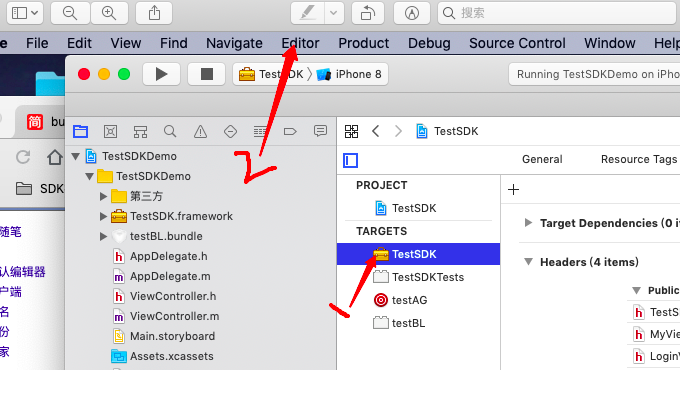Choose the iPhone 8 run destination
The width and height of the screenshot is (680, 409).
click(x=350, y=74)
